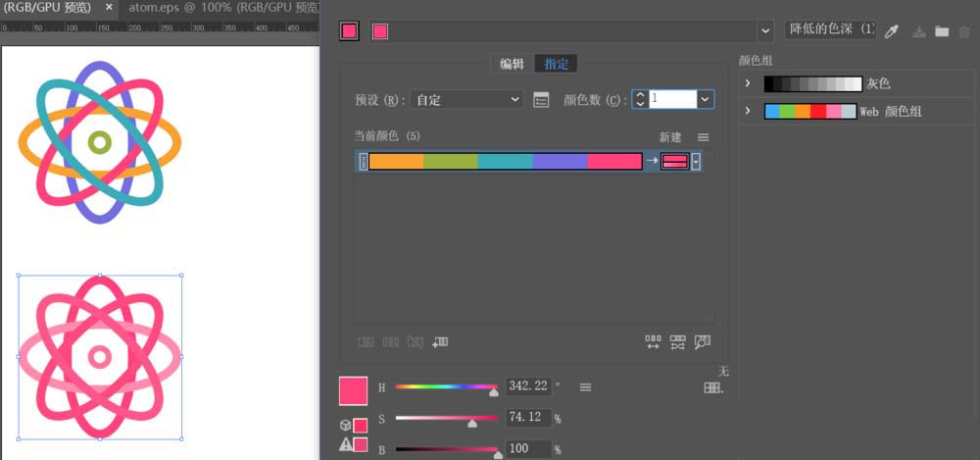Screen dimensions: 980x460
Task: Click the B brightness slider
Action: [x=446, y=449]
